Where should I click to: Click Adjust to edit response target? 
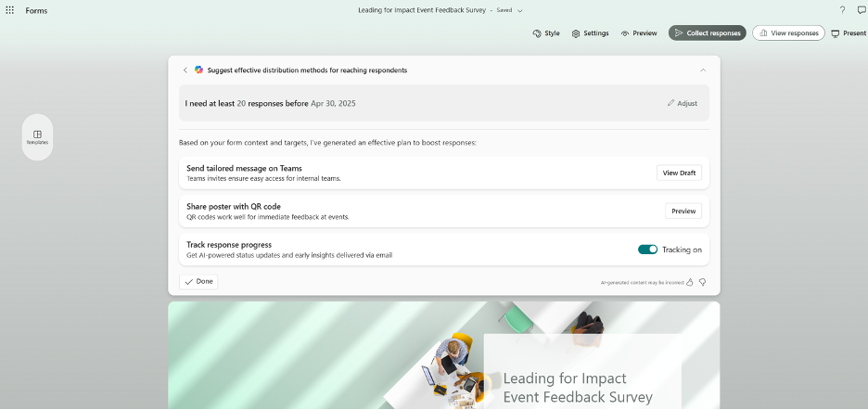683,103
